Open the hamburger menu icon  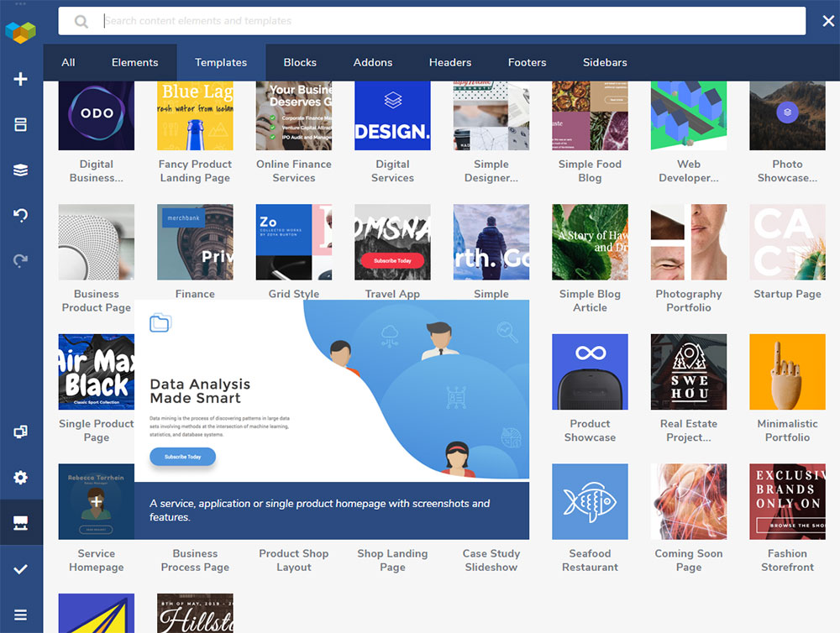[20, 615]
